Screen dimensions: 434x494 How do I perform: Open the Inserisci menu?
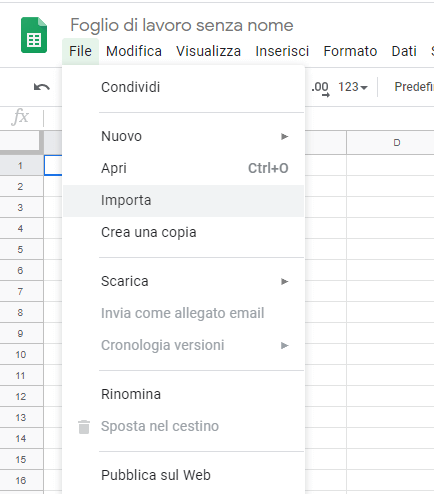[282, 51]
